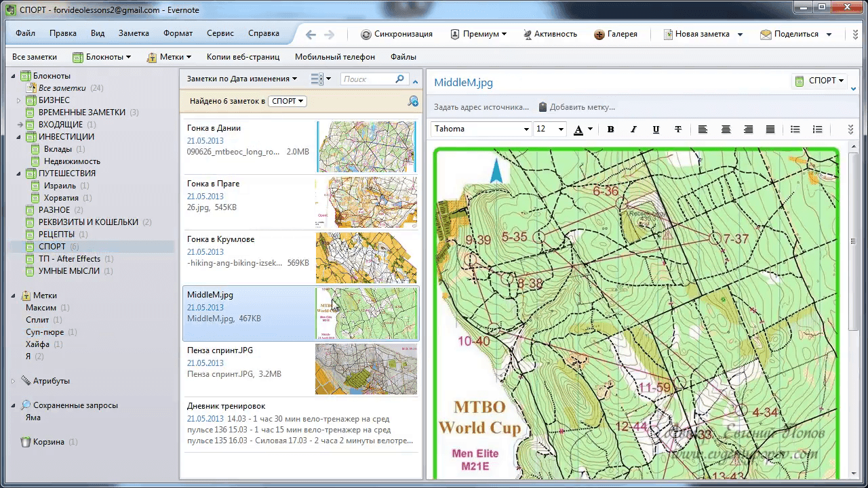Toggle strikethrough formatting
The image size is (868, 488).
[678, 129]
